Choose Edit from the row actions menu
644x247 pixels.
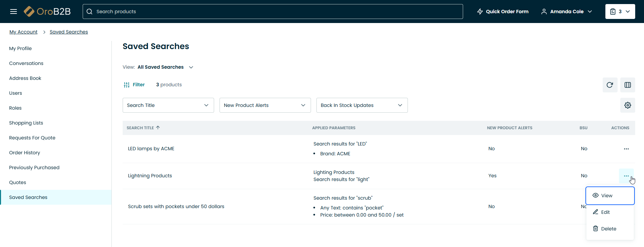(x=605, y=212)
